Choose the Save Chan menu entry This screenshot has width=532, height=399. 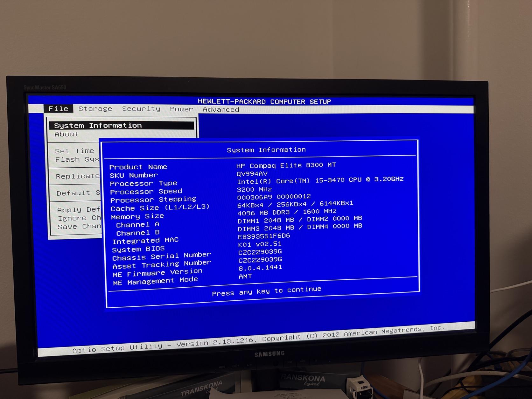point(80,226)
